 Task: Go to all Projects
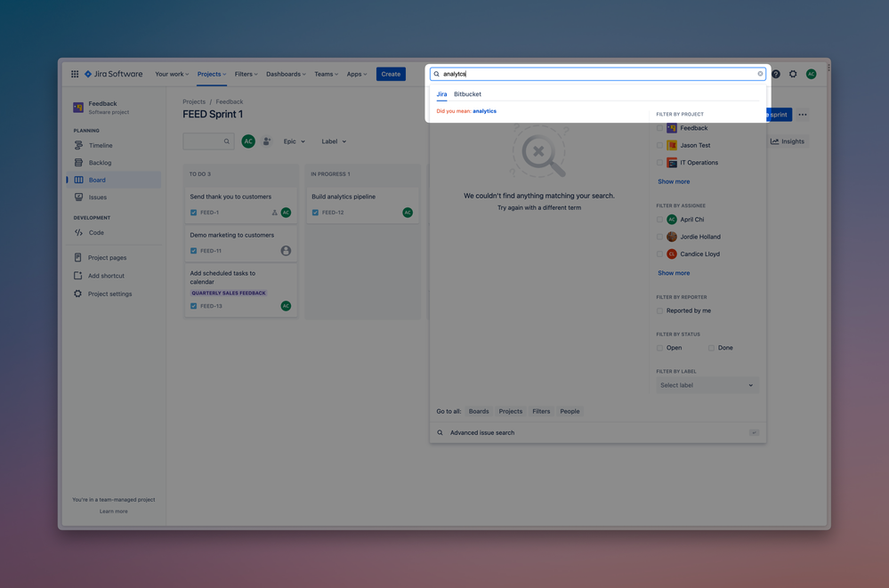coord(510,412)
